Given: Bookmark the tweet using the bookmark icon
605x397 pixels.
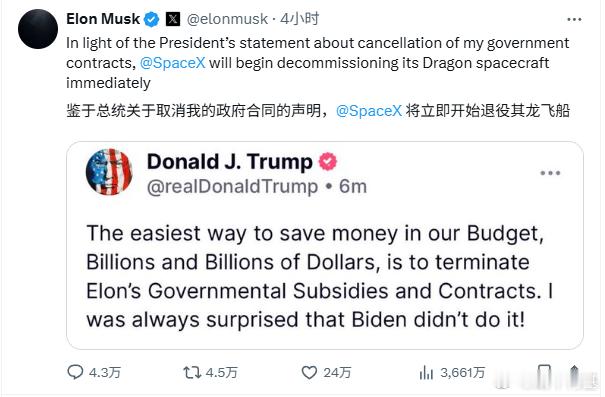Looking at the screenshot, I should tap(544, 373).
